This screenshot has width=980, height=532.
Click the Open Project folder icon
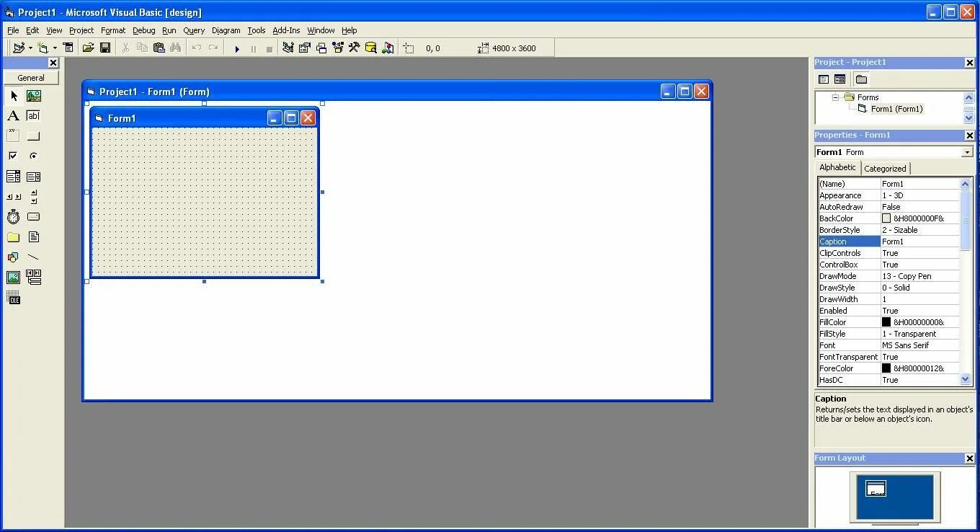pyautogui.click(x=88, y=48)
